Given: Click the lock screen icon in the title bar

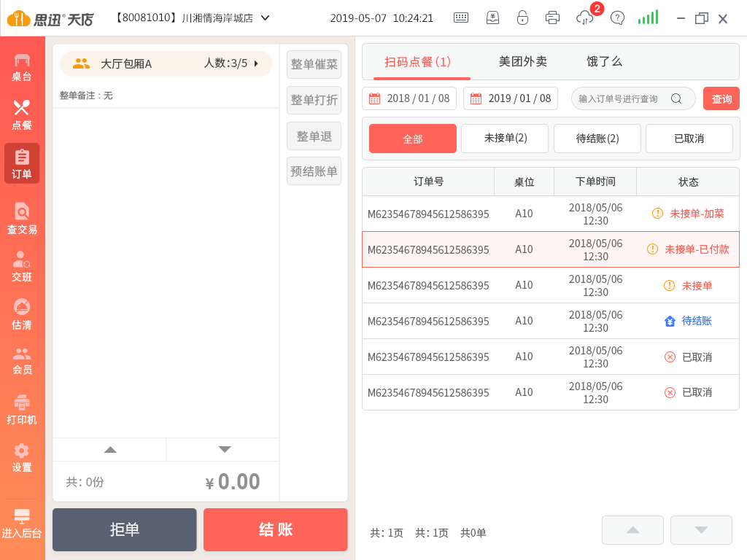Looking at the screenshot, I should [522, 18].
